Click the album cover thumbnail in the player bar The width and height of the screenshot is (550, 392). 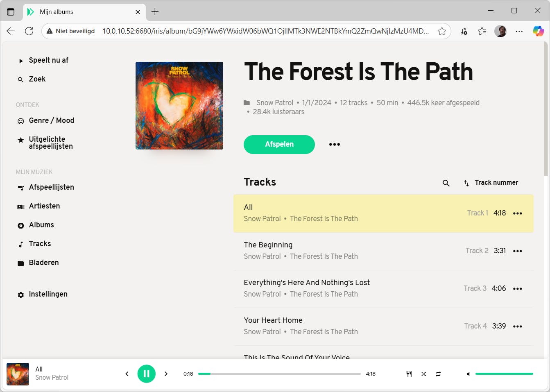pos(18,374)
